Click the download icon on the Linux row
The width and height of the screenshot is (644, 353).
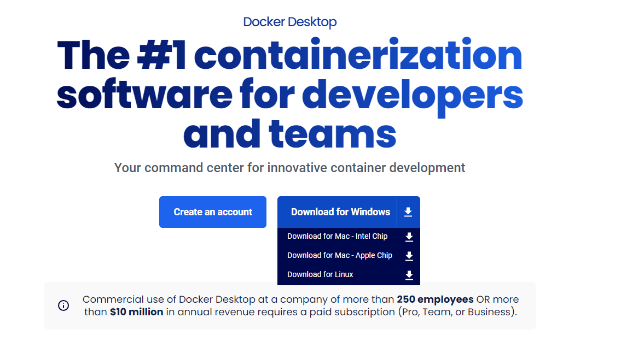(x=409, y=275)
